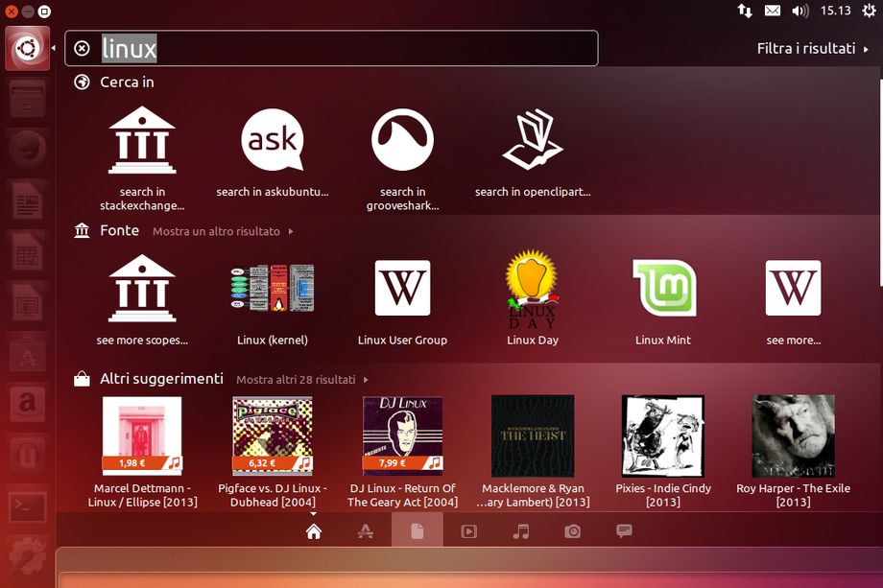Click the askubuntu search icon
This screenshot has width=883, height=588.
pos(272,140)
